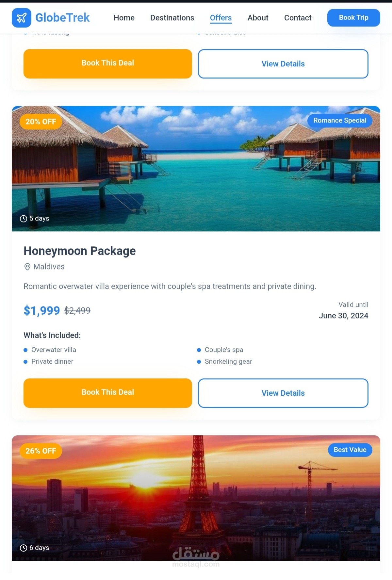Image resolution: width=392 pixels, height=580 pixels.
Task: Click the topmost View Details button
Action: coord(283,64)
